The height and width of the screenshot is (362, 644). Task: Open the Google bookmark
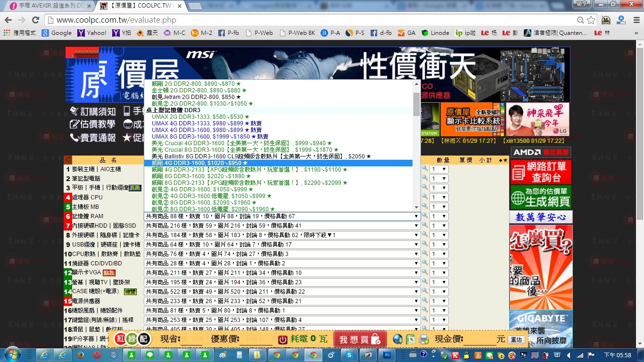(x=57, y=33)
